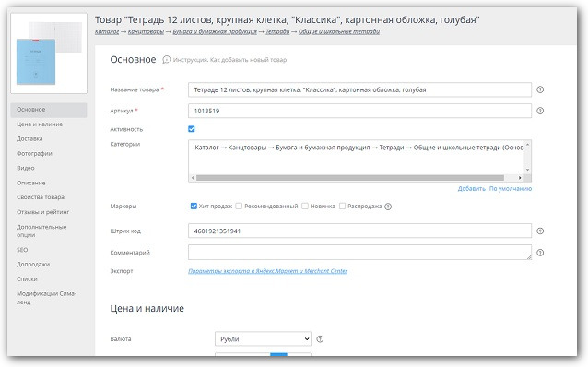This screenshot has height=367, width=588.
Task: Enable the Распродажа marker
Action: pos(342,206)
